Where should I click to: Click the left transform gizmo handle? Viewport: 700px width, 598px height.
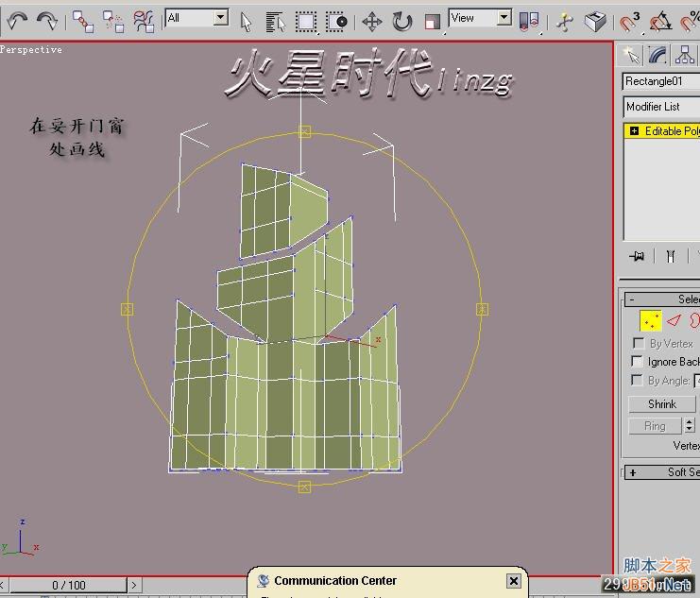pyautogui.click(x=127, y=309)
